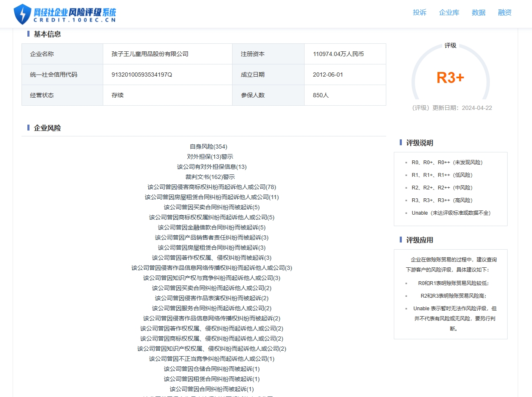Click the R2、R2+、R2++ (中风险) item
Screen dimensions: 532x397
(x=442, y=187)
